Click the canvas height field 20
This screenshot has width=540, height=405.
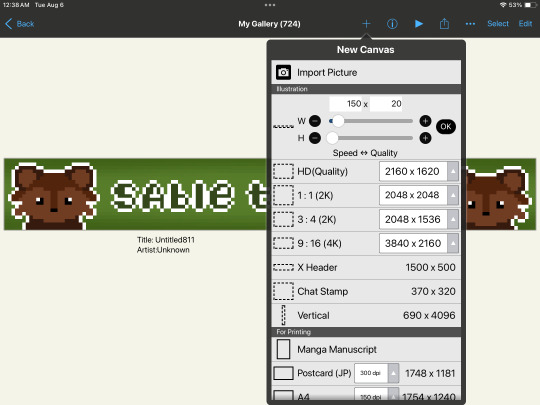pyautogui.click(x=386, y=104)
